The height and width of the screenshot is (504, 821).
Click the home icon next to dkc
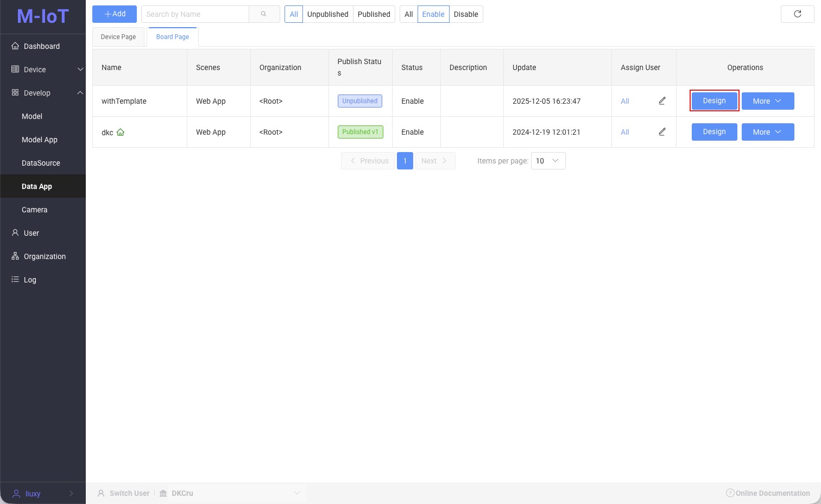pyautogui.click(x=121, y=132)
